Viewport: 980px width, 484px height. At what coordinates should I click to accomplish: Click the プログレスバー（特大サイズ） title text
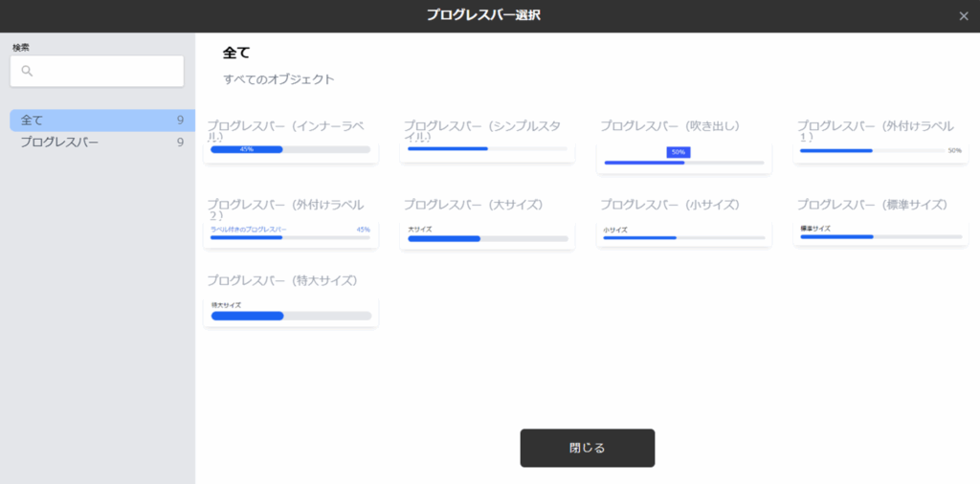pos(282,280)
